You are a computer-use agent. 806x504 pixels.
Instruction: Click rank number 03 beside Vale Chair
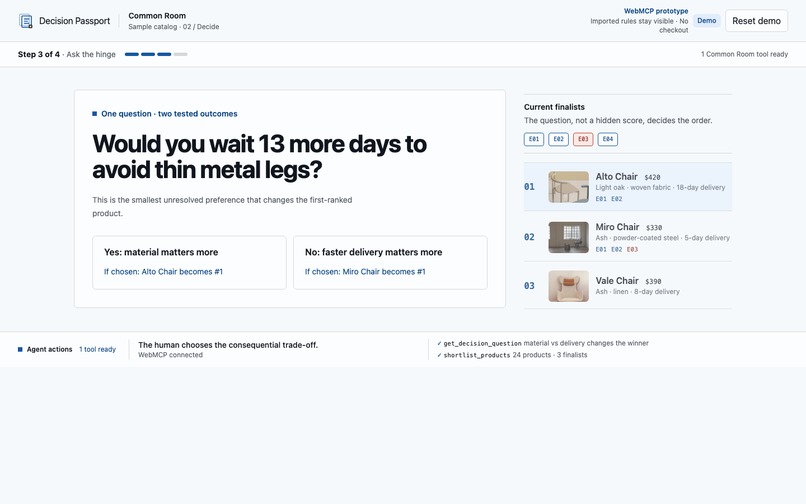pyautogui.click(x=529, y=286)
